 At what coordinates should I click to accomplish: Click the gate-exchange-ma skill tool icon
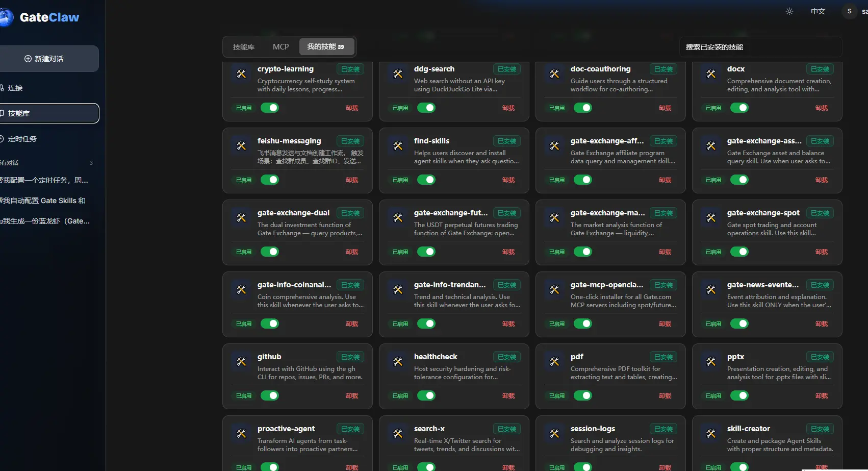(554, 218)
